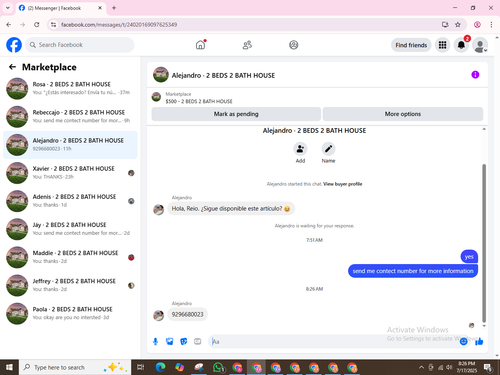This screenshot has height=375, width=500.
Task: Attach a photo with the image icon
Action: click(x=170, y=341)
